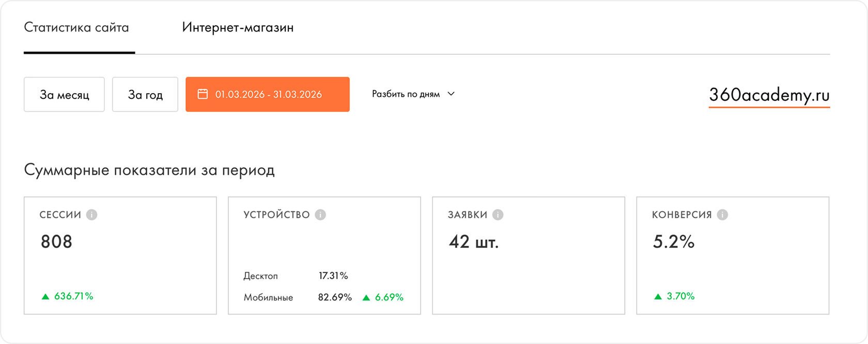Click the green growth arrow under Сессии
Image resolution: width=868 pixels, height=344 pixels.
pyautogui.click(x=45, y=296)
